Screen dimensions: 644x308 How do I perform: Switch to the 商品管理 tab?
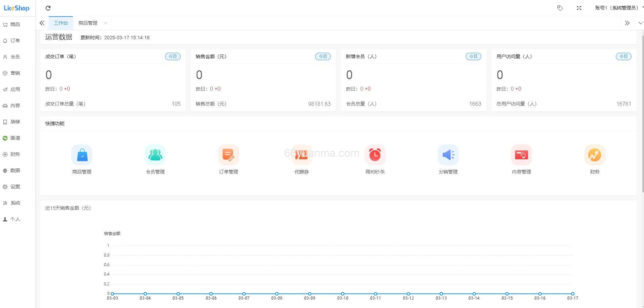(x=87, y=23)
